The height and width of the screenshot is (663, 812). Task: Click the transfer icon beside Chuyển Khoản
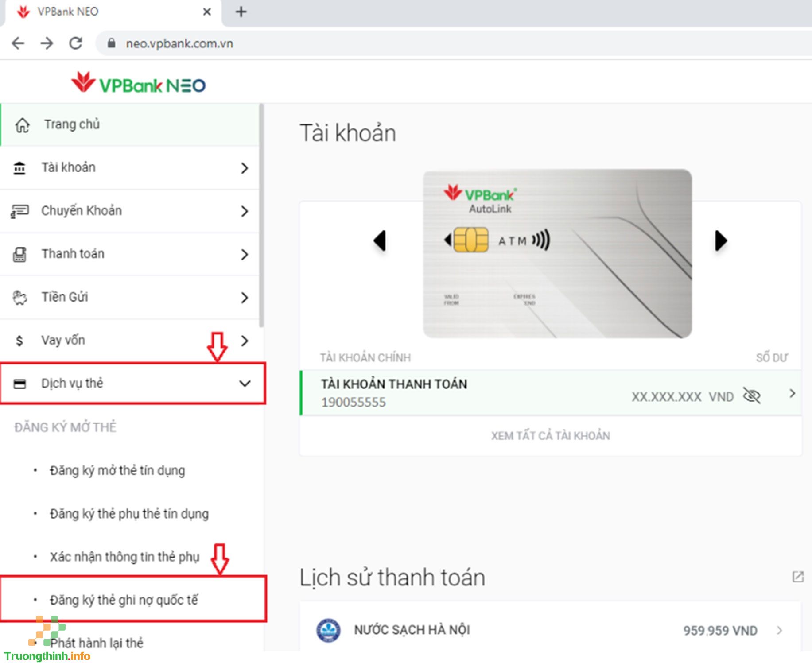tap(19, 211)
